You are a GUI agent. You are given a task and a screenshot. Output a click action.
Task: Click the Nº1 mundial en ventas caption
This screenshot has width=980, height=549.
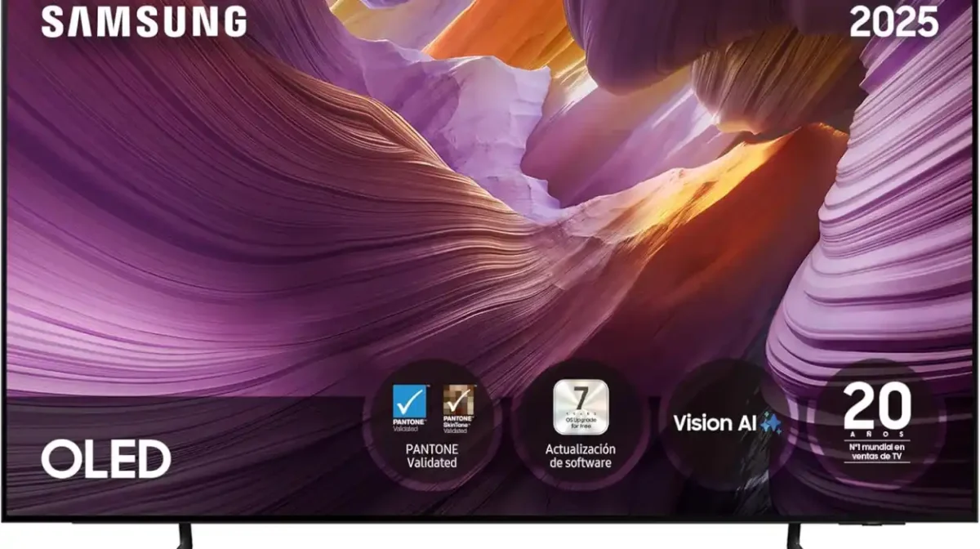(x=876, y=452)
